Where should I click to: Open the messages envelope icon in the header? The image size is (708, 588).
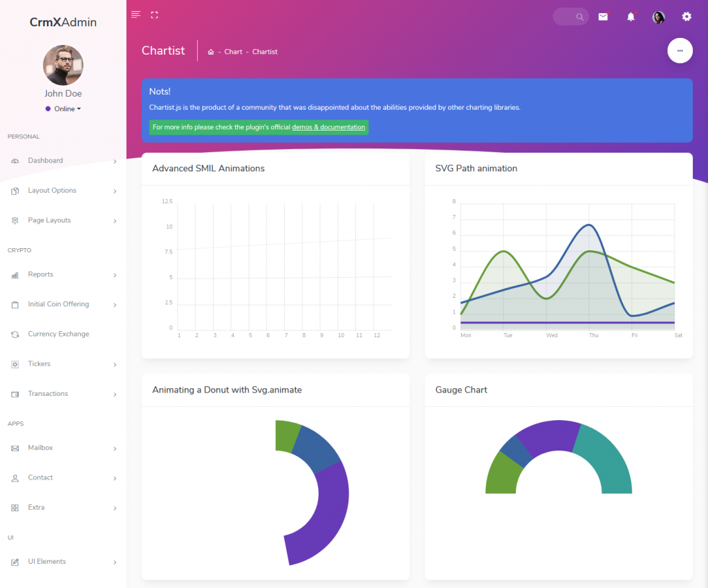[x=603, y=17]
